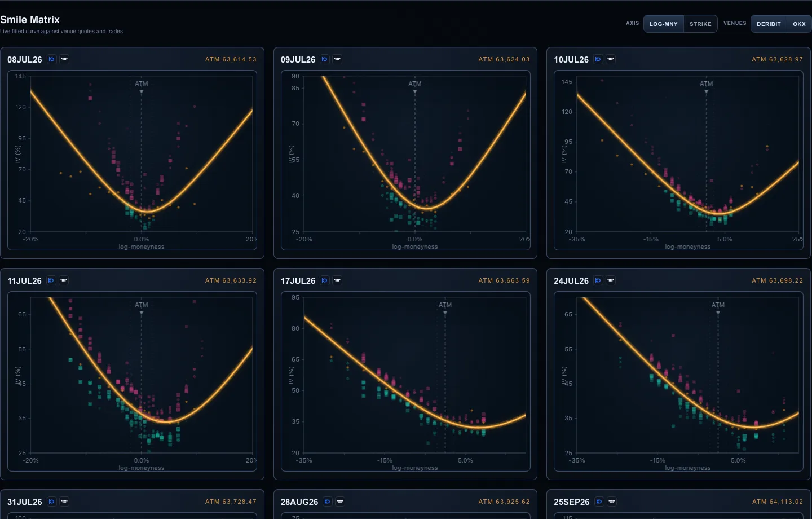Toggle OKX venue icon on 25SEP26 card
This screenshot has height=519, width=812.
coord(612,502)
